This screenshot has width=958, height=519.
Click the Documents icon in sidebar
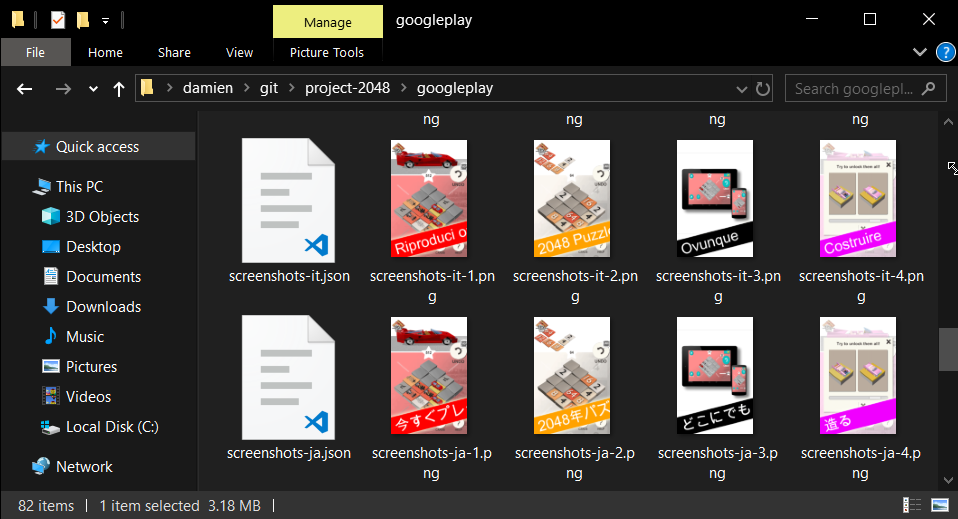51,276
